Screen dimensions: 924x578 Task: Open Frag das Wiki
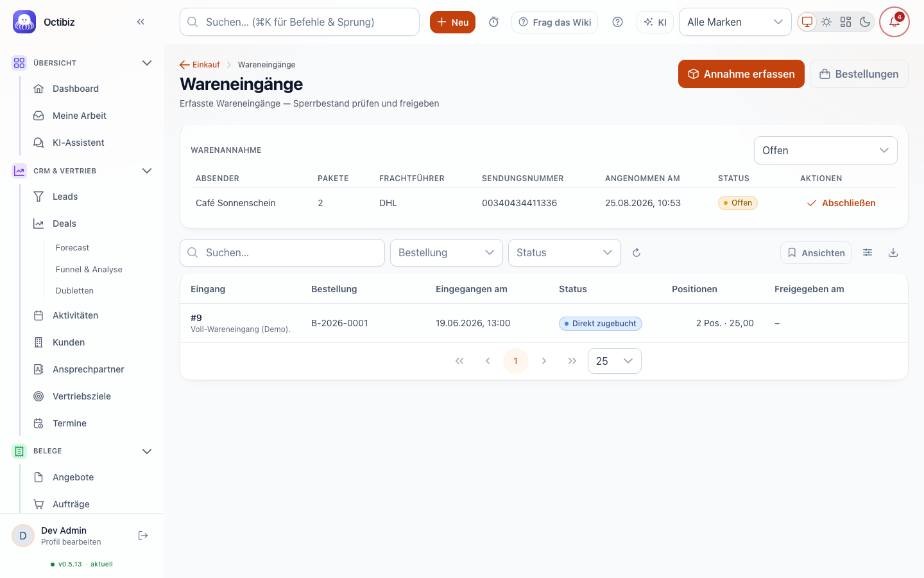coord(554,22)
